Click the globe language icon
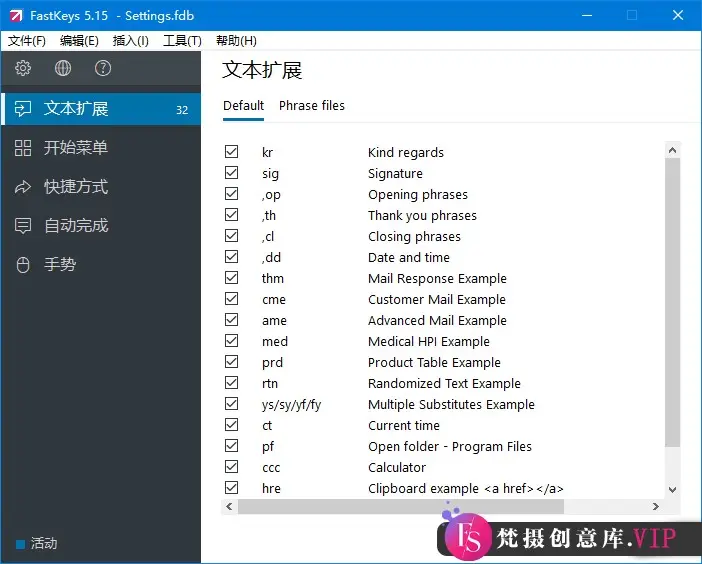The image size is (702, 564). coord(63,68)
